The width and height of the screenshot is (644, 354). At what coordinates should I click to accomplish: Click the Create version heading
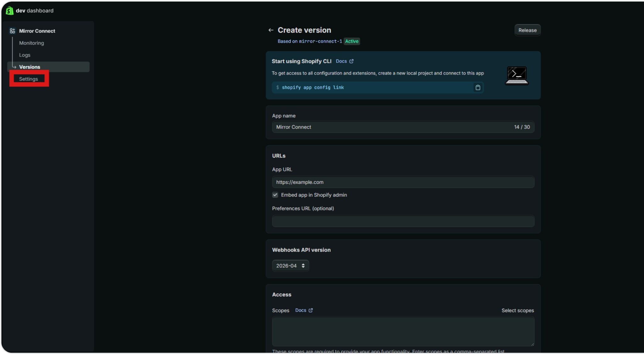point(304,30)
